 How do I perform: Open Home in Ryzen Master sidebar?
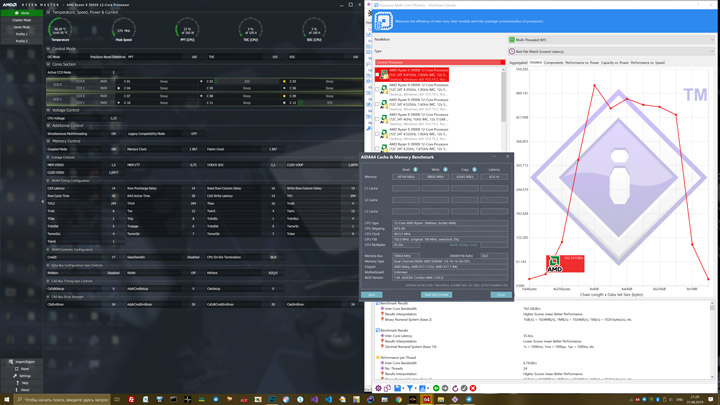(x=22, y=13)
